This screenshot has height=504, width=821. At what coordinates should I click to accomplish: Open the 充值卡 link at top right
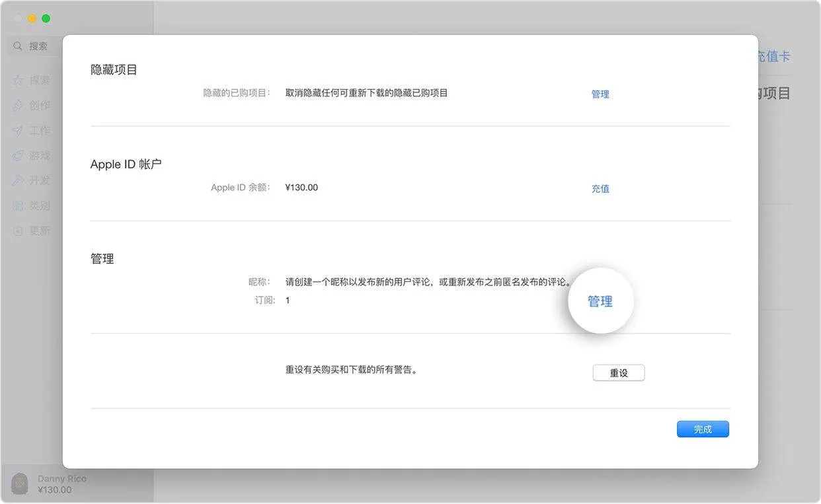click(773, 57)
